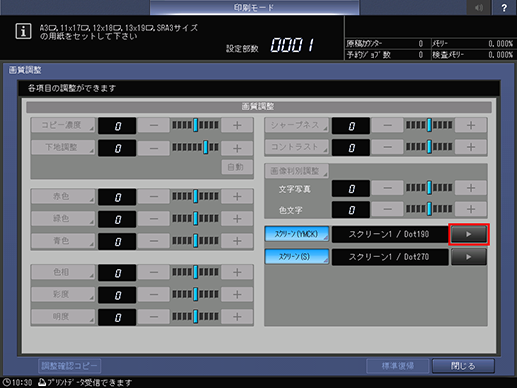517x388 pixels.
Task: Open the 青色 setting button
Action: (x=63, y=241)
